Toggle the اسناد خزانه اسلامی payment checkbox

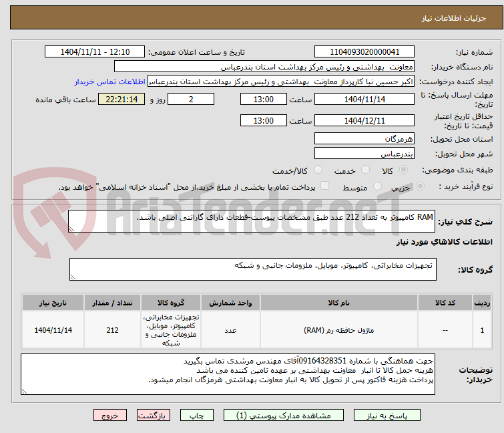325,186
